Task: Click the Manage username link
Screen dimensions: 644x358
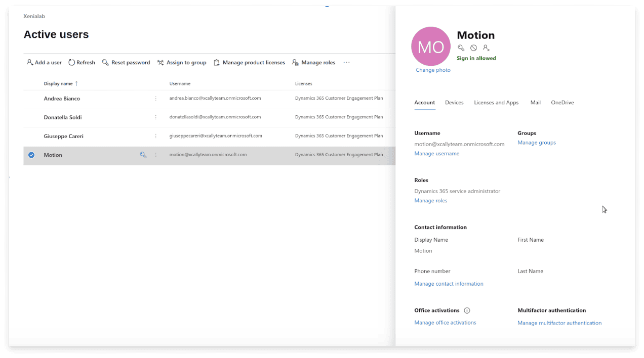Action: pyautogui.click(x=437, y=154)
